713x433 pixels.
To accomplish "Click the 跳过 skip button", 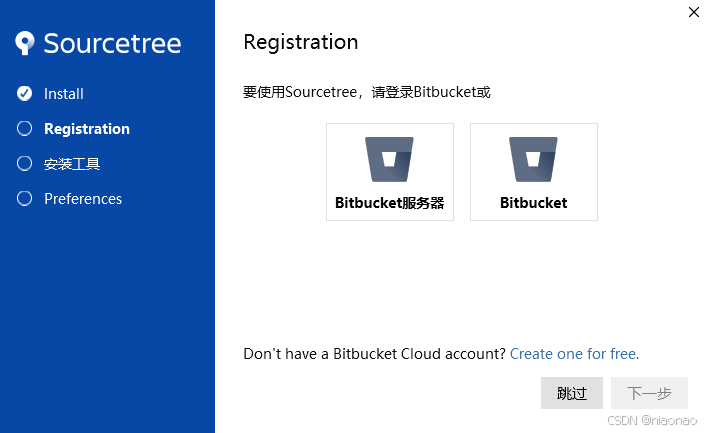I will coord(572,393).
